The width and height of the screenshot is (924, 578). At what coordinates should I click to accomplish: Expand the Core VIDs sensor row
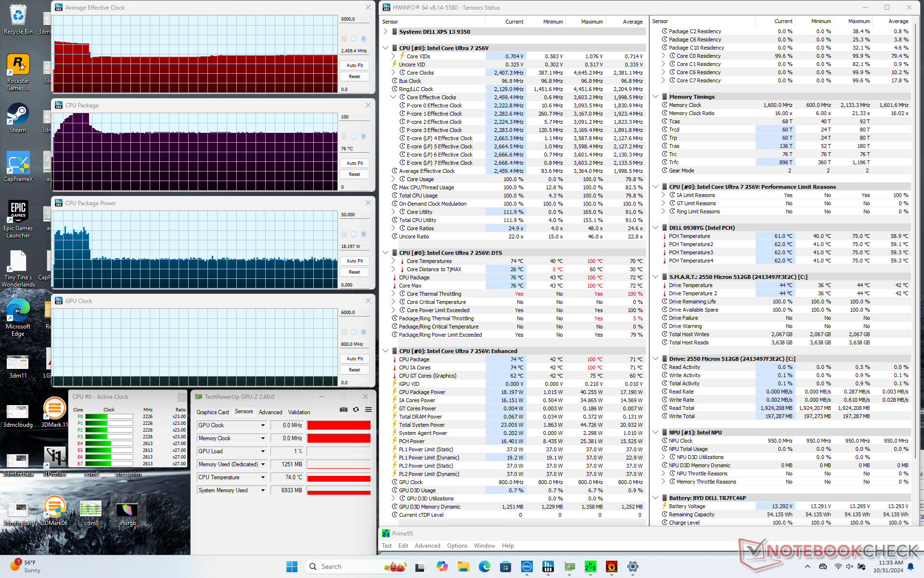393,56
